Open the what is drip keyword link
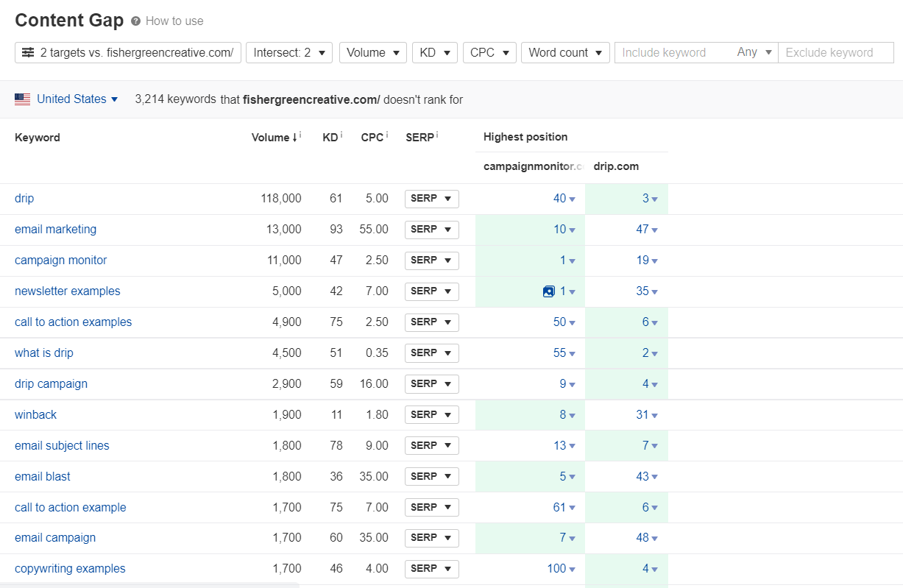903x588 pixels. click(x=44, y=353)
